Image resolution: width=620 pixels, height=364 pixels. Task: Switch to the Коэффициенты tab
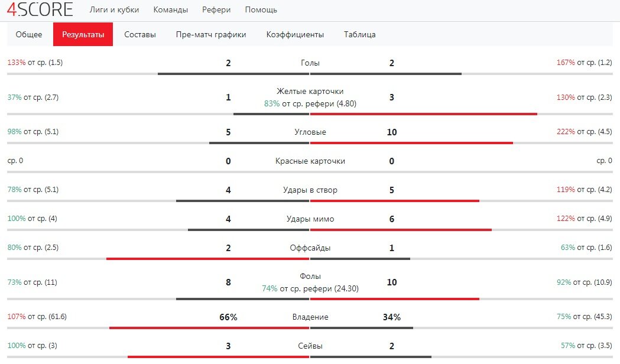(x=295, y=34)
